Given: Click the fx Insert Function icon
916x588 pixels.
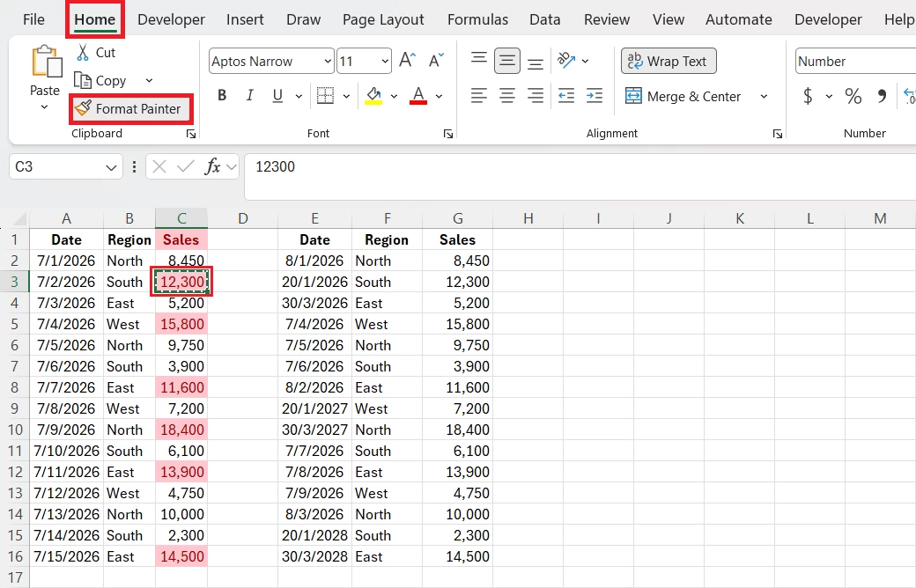Looking at the screenshot, I should coord(212,167).
